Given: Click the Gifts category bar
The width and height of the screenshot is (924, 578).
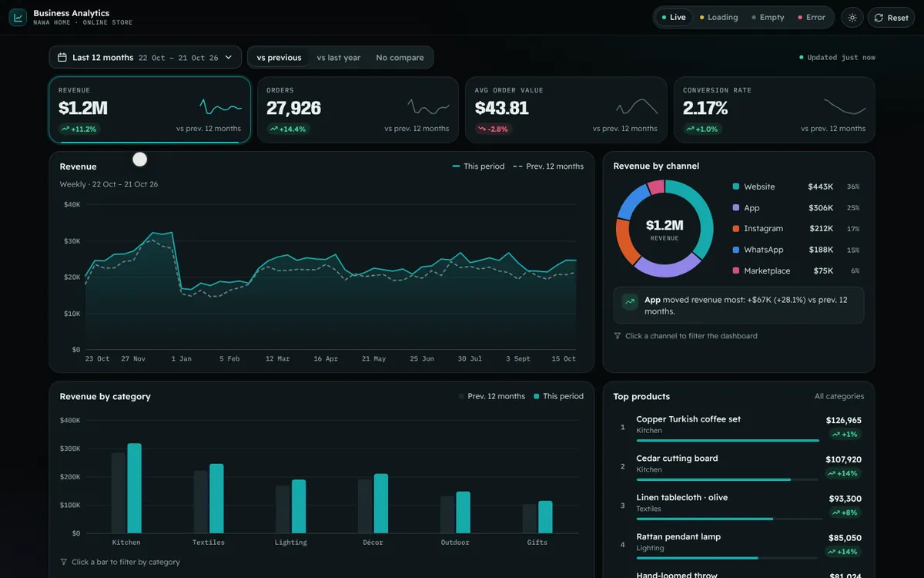Looking at the screenshot, I should [545, 517].
